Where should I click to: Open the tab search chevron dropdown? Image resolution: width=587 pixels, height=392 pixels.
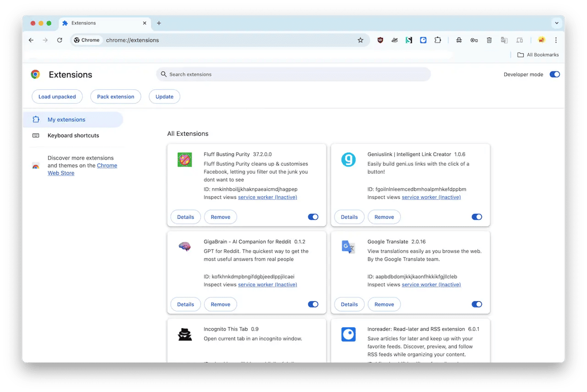[x=556, y=23]
